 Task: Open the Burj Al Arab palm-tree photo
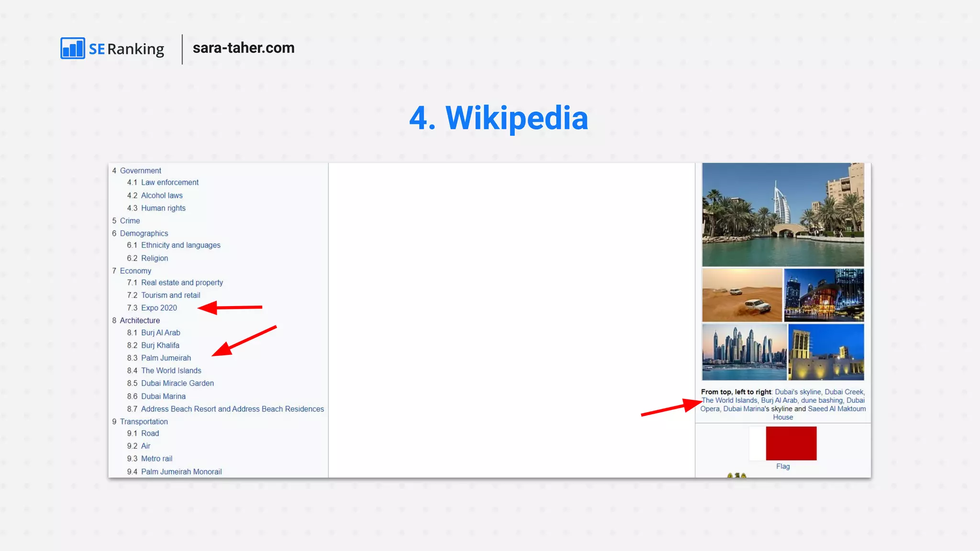click(x=783, y=215)
